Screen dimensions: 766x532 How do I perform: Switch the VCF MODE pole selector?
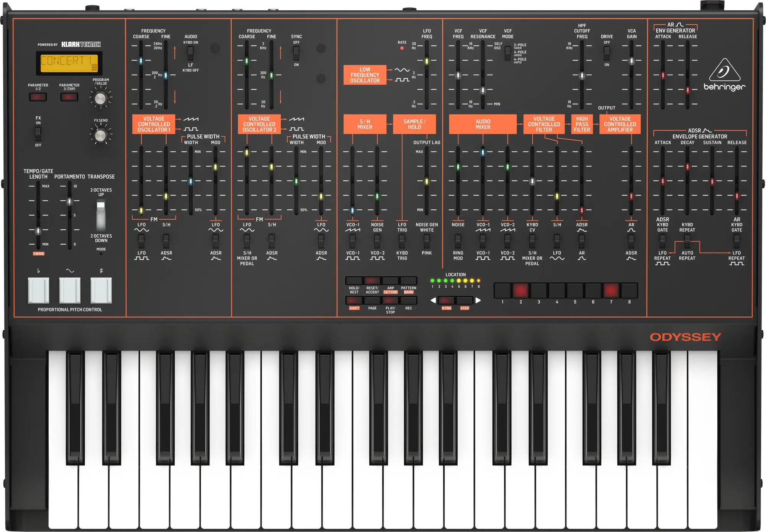pyautogui.click(x=507, y=54)
